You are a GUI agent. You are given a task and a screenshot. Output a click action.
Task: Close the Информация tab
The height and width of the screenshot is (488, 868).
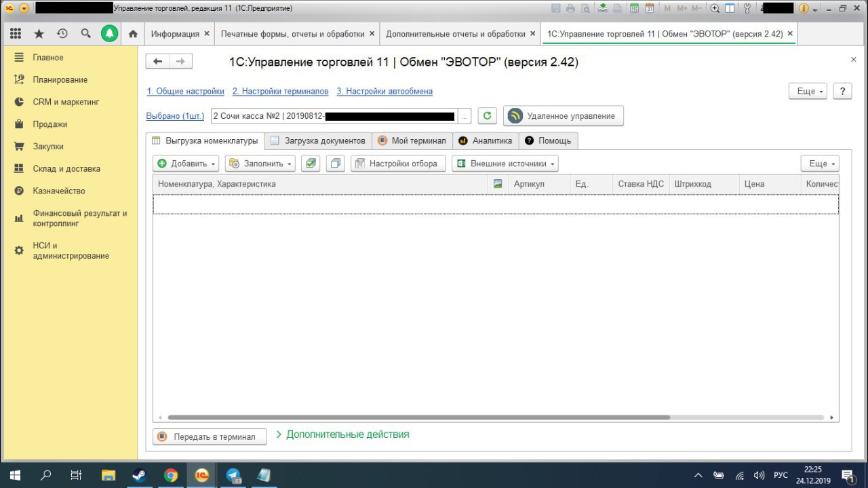(207, 33)
